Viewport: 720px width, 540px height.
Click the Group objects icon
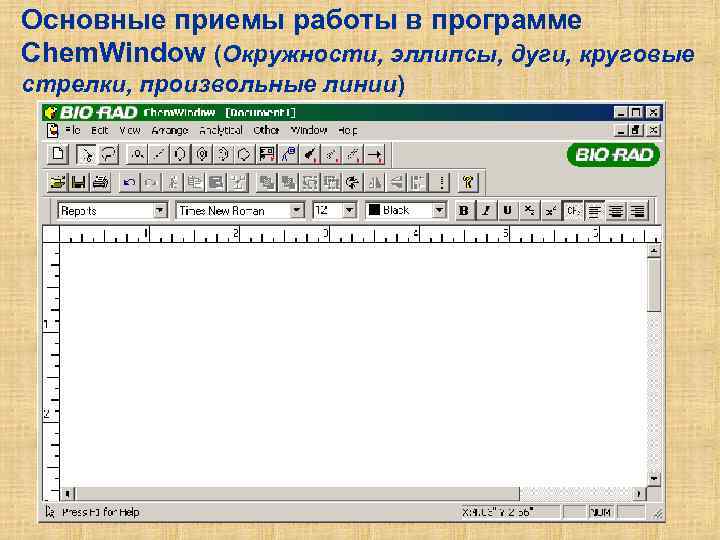(x=310, y=183)
